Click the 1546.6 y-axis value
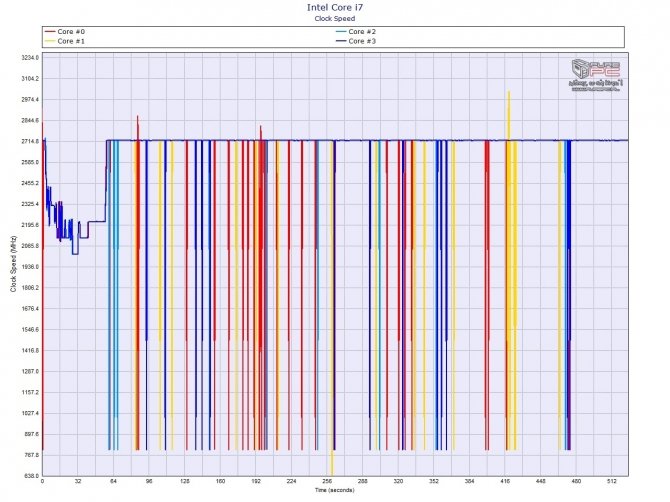This screenshot has width=670, height=502. coord(30,330)
